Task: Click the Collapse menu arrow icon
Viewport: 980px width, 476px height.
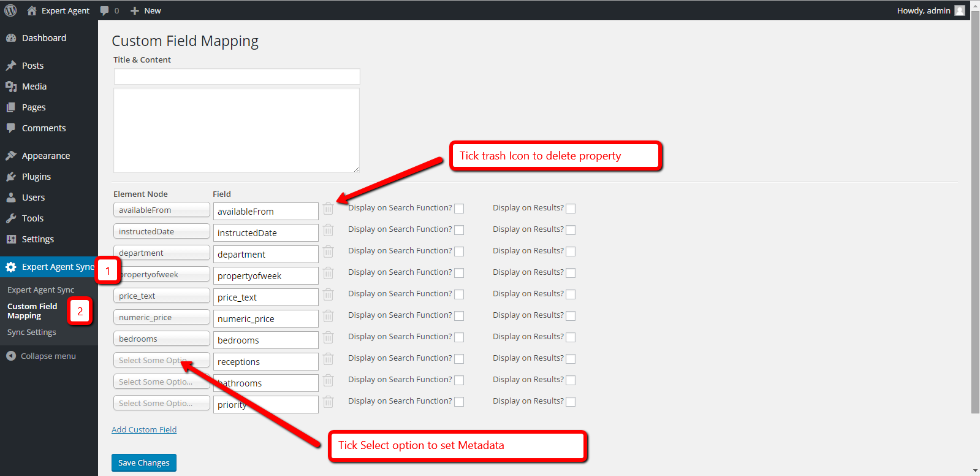Action: click(x=11, y=356)
